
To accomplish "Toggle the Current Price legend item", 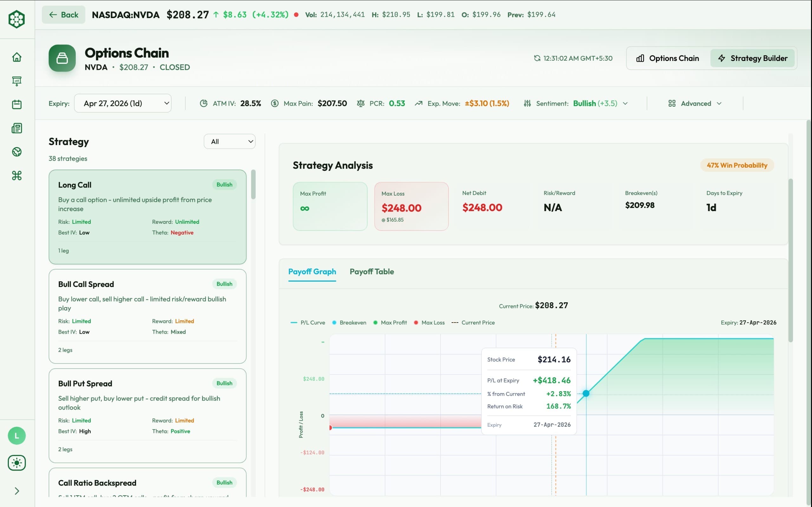I will tap(473, 323).
